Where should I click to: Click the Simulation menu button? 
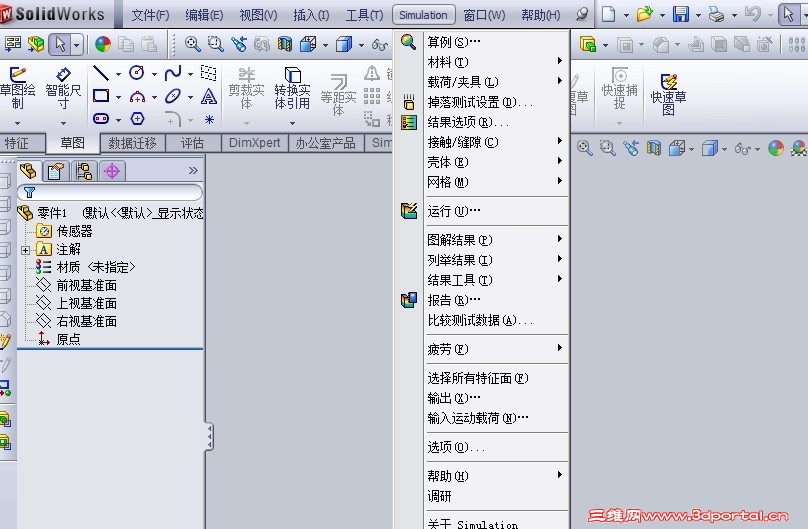tap(424, 15)
